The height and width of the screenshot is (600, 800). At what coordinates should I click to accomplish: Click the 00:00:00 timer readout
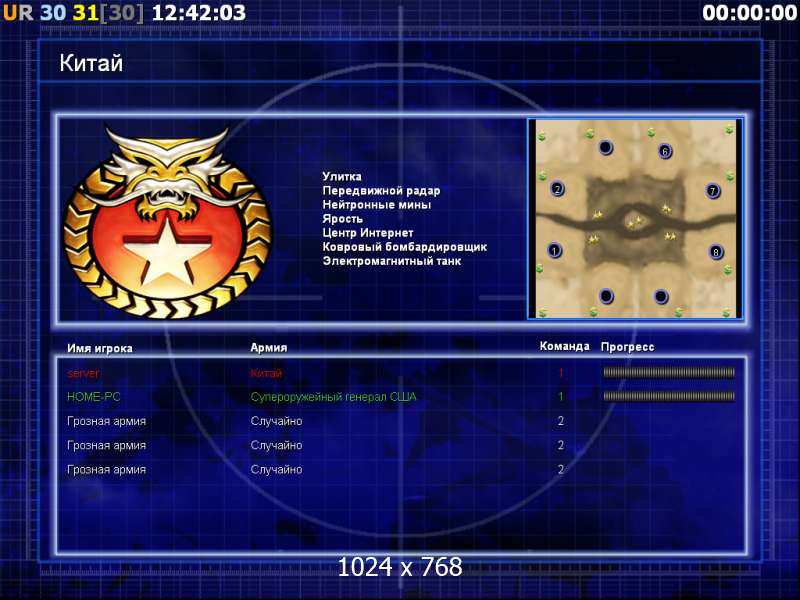[x=749, y=13]
